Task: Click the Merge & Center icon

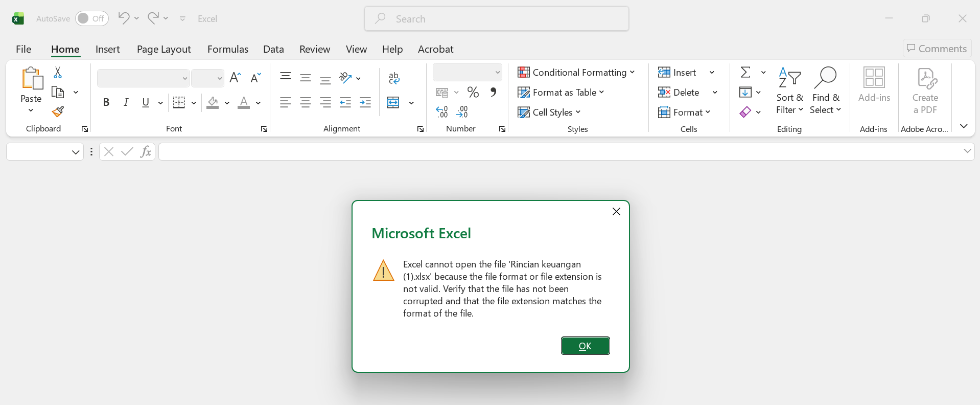Action: [x=393, y=102]
